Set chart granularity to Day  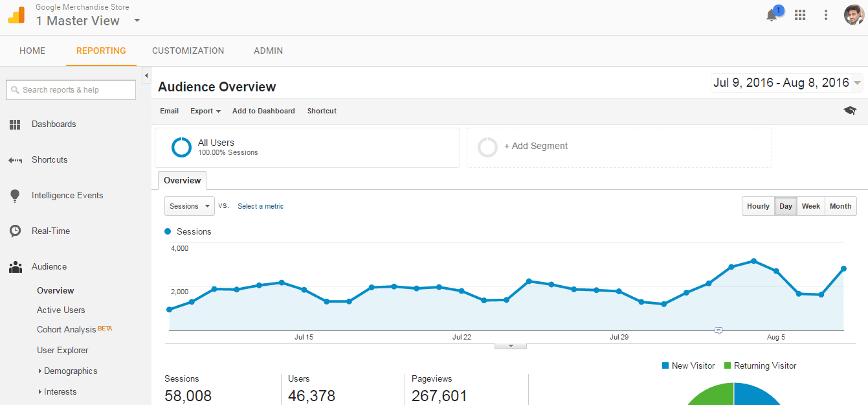pyautogui.click(x=786, y=206)
